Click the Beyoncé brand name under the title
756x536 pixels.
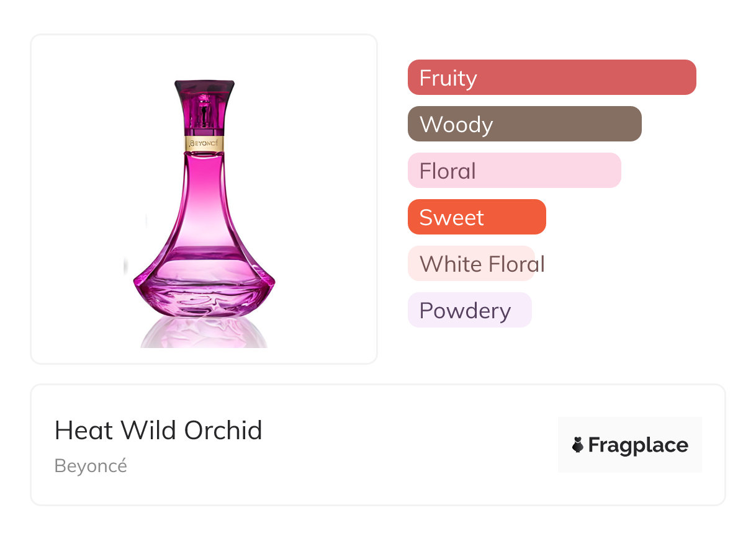pyautogui.click(x=91, y=466)
